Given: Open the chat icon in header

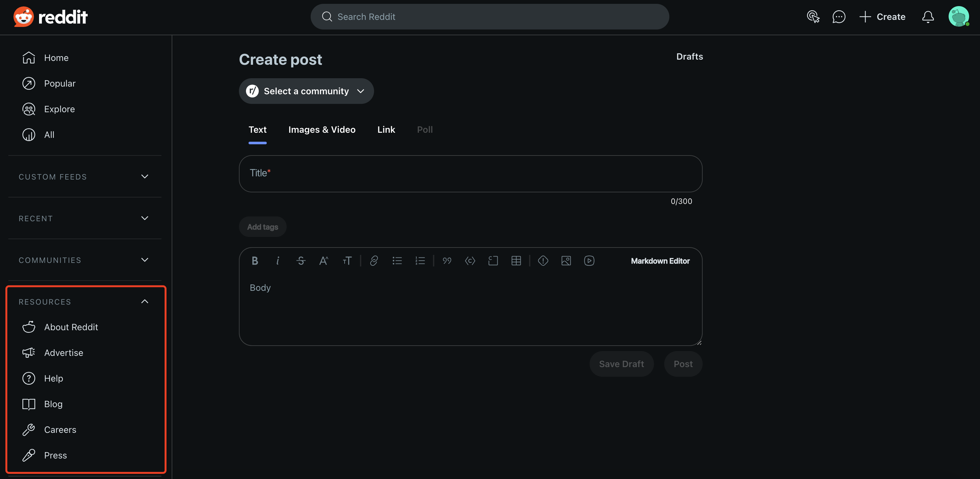Looking at the screenshot, I should [x=838, y=17].
